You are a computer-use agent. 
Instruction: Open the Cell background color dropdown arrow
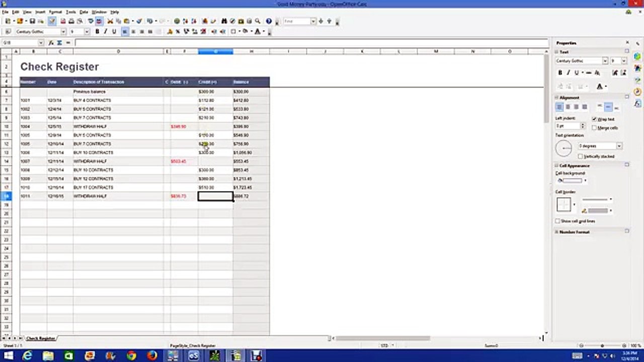585,180
